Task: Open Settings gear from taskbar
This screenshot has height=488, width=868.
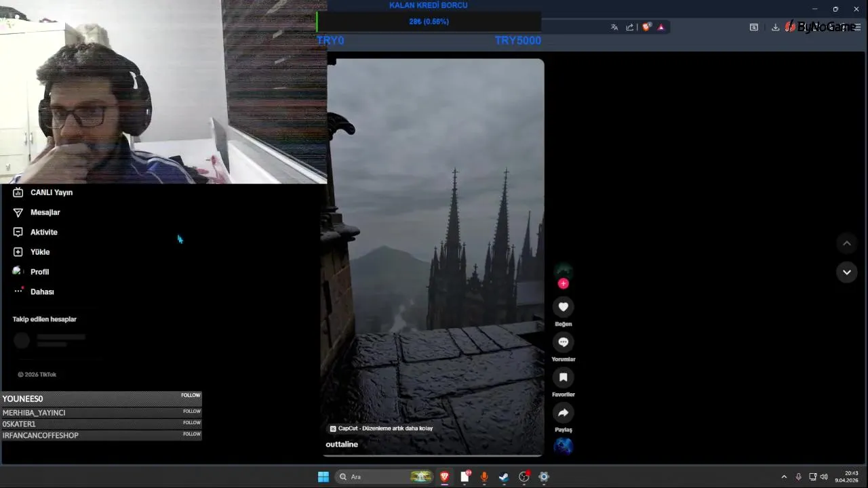Action: (x=543, y=477)
